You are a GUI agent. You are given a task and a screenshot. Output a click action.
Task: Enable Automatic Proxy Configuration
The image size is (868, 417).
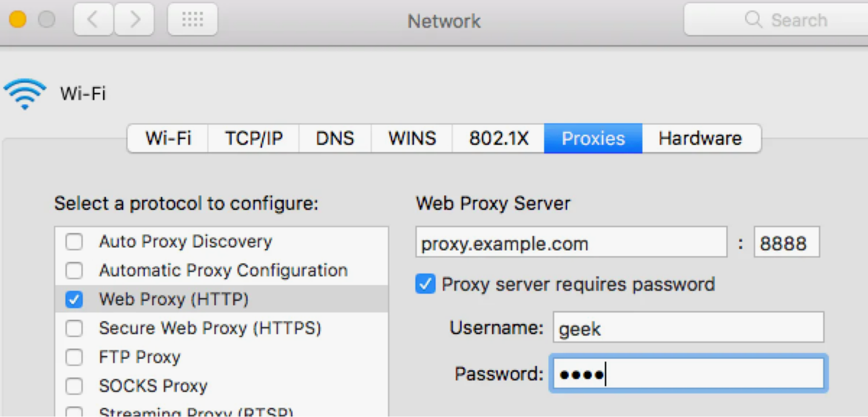[74, 270]
